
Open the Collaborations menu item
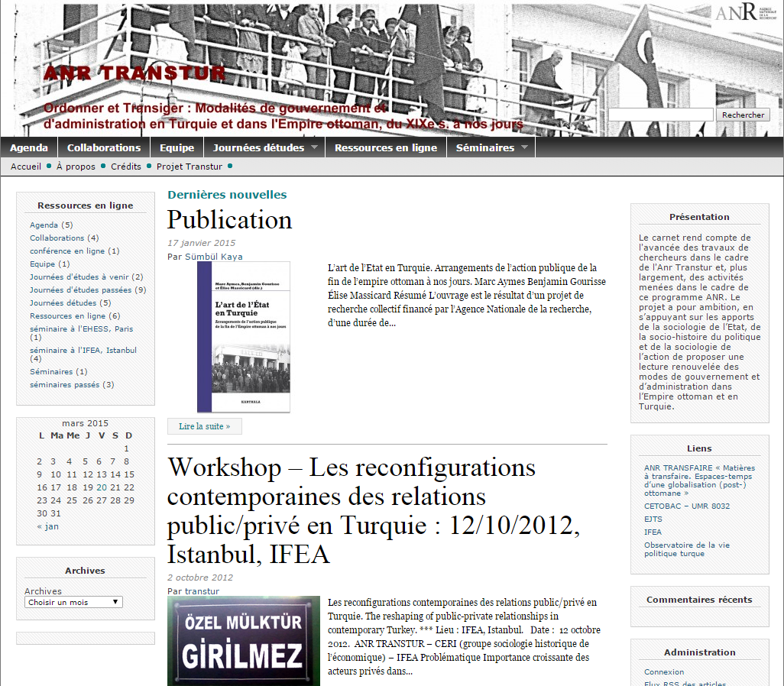tap(104, 147)
